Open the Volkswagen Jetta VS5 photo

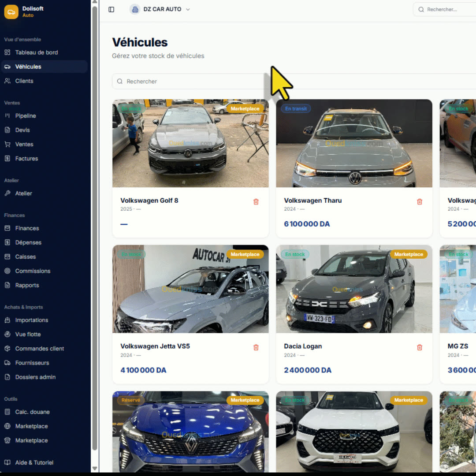(x=190, y=289)
